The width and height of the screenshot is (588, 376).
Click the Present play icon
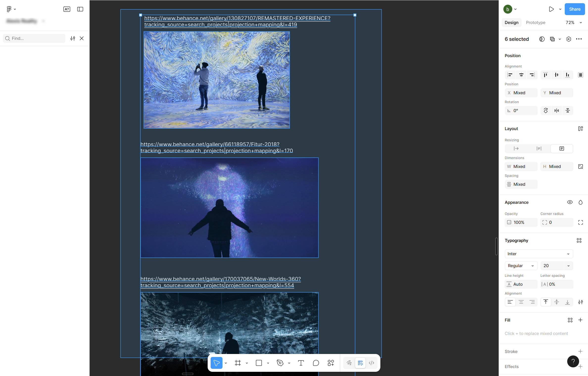pyautogui.click(x=551, y=9)
